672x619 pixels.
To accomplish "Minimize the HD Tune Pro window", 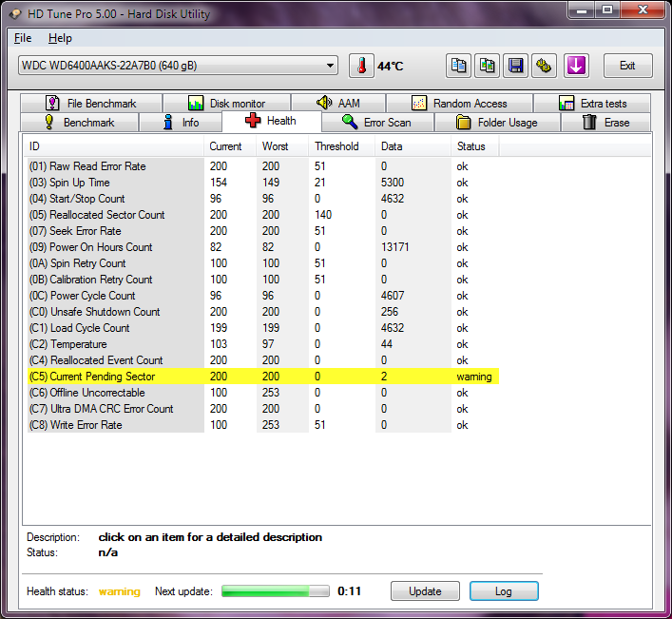I will (x=581, y=10).
